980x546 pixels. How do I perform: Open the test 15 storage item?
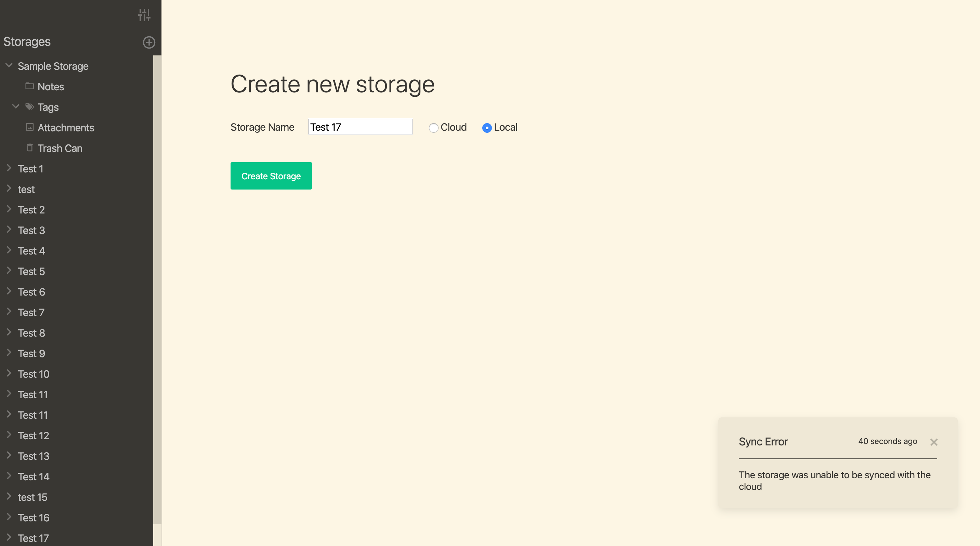(32, 497)
